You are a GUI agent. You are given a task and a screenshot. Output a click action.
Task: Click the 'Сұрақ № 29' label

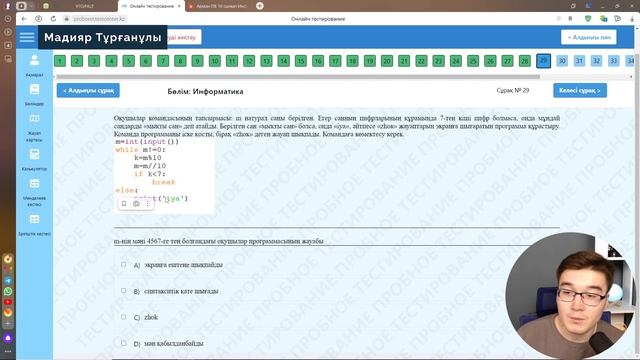[x=513, y=90]
